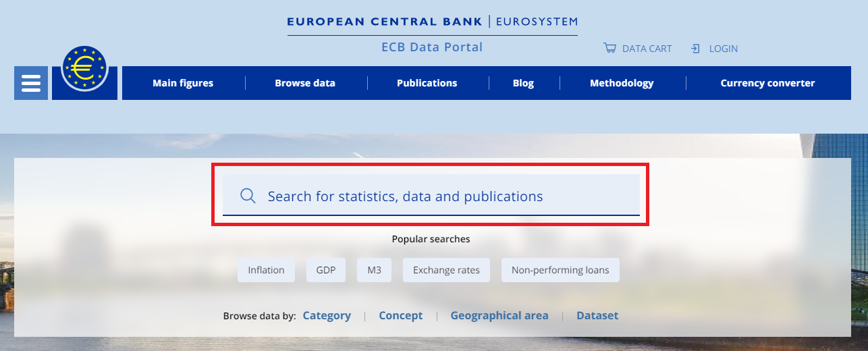Select the Inflation popular search
This screenshot has width=868, height=351.
point(266,270)
